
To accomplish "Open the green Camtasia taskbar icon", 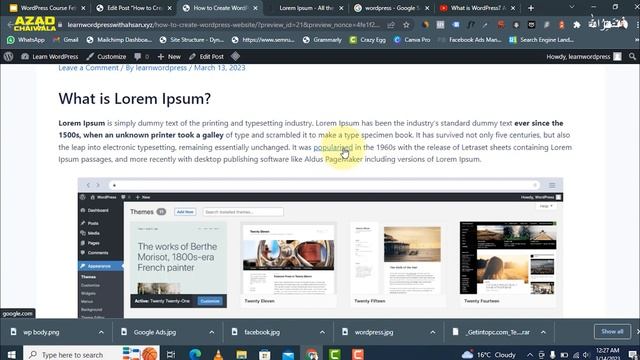I will [335, 355].
